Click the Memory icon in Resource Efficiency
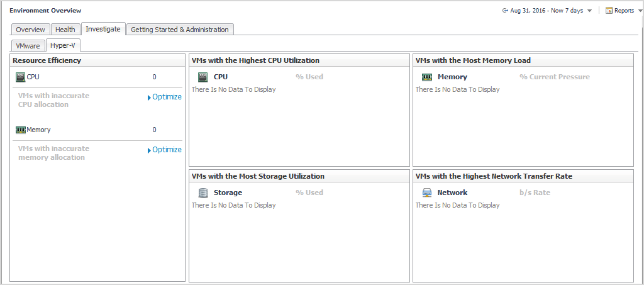Screen dimensions: 644x285 point(21,130)
